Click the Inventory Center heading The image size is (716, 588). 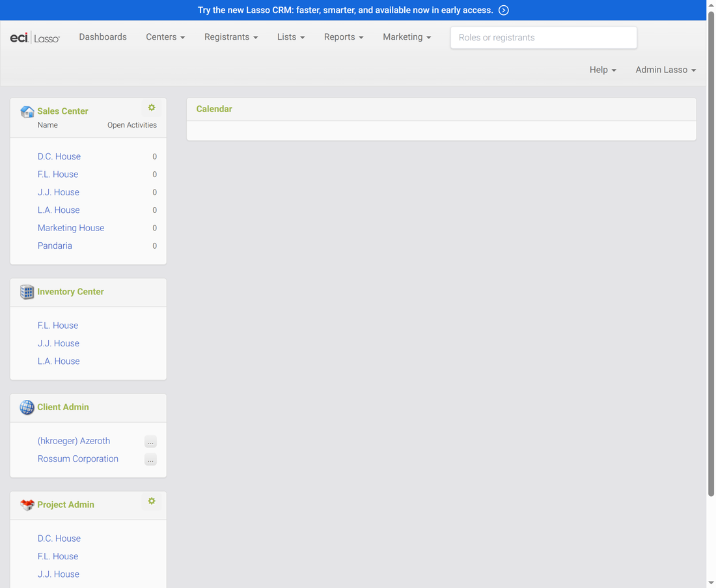[x=70, y=292]
